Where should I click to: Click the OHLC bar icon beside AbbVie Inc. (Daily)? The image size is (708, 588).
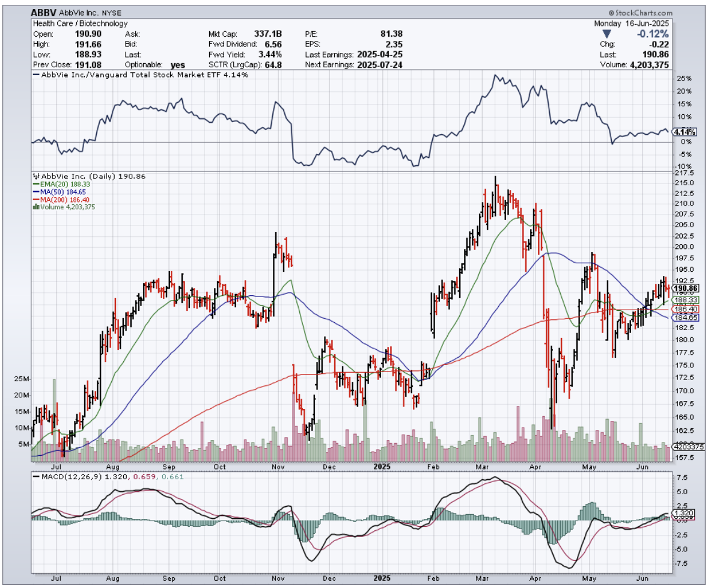(x=35, y=177)
